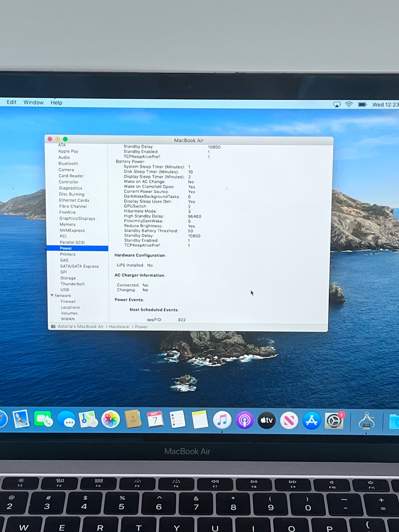Viewport: 399px width, 532px height.
Task: Select Controller in the sidebar
Action: tap(68, 182)
